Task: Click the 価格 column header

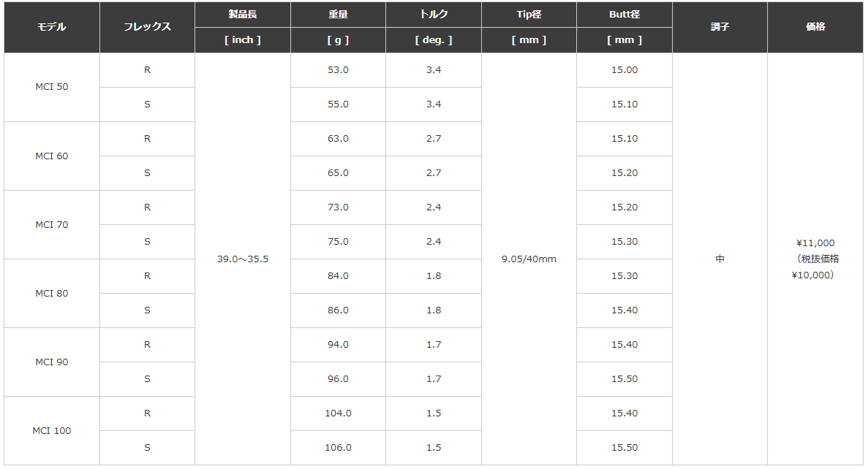Action: [815, 27]
